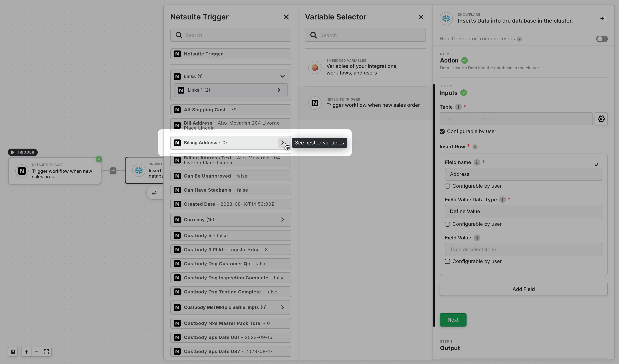Expand Custbody Msi Mktplc Settle Impts

282,307
